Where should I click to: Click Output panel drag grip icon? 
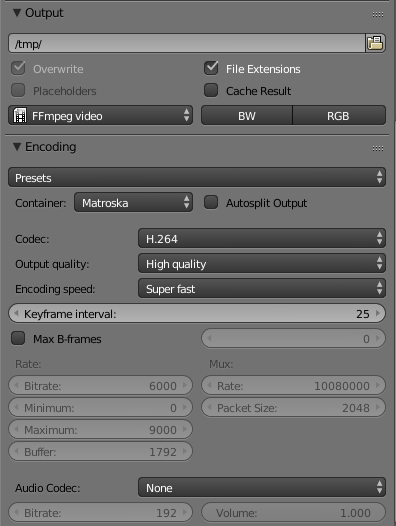point(378,14)
